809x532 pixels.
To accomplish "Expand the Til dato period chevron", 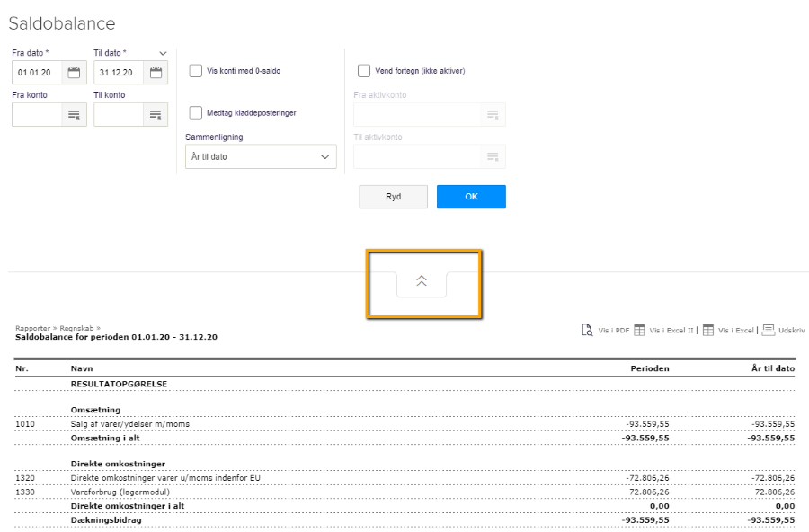I will point(163,53).
